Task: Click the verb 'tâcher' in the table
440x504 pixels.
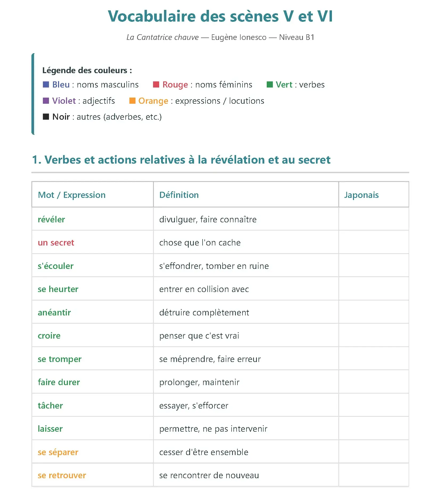Action: pyautogui.click(x=50, y=406)
